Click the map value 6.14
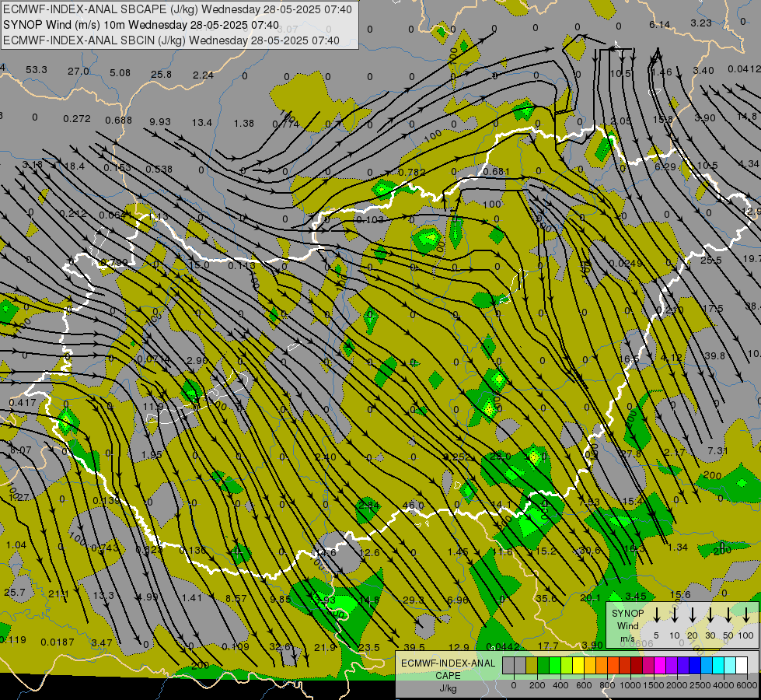This screenshot has width=761, height=700. click(660, 25)
